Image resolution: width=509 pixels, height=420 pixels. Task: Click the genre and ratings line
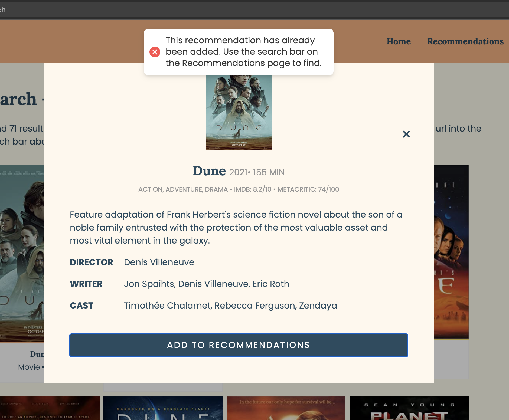[239, 189]
